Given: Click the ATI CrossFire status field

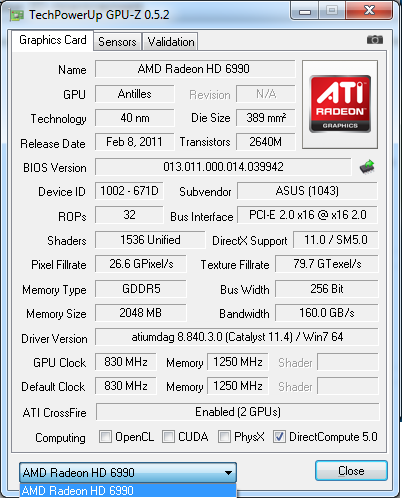Looking at the screenshot, I should [x=237, y=412].
